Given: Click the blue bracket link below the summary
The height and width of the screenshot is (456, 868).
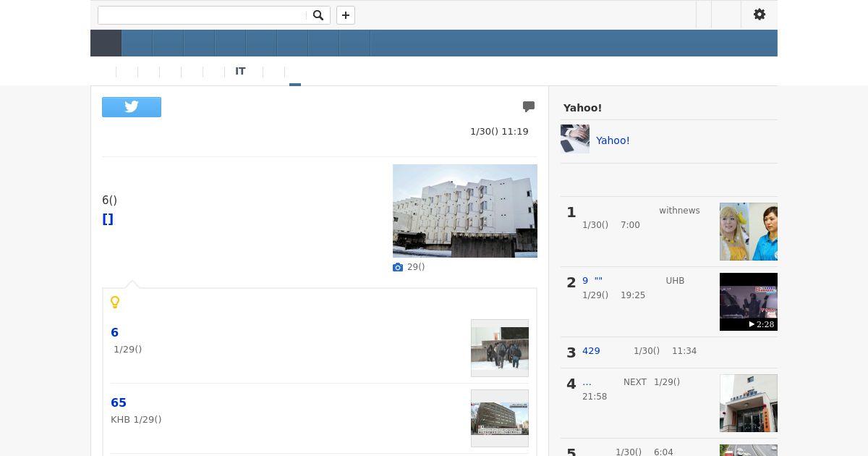Looking at the screenshot, I should (108, 219).
